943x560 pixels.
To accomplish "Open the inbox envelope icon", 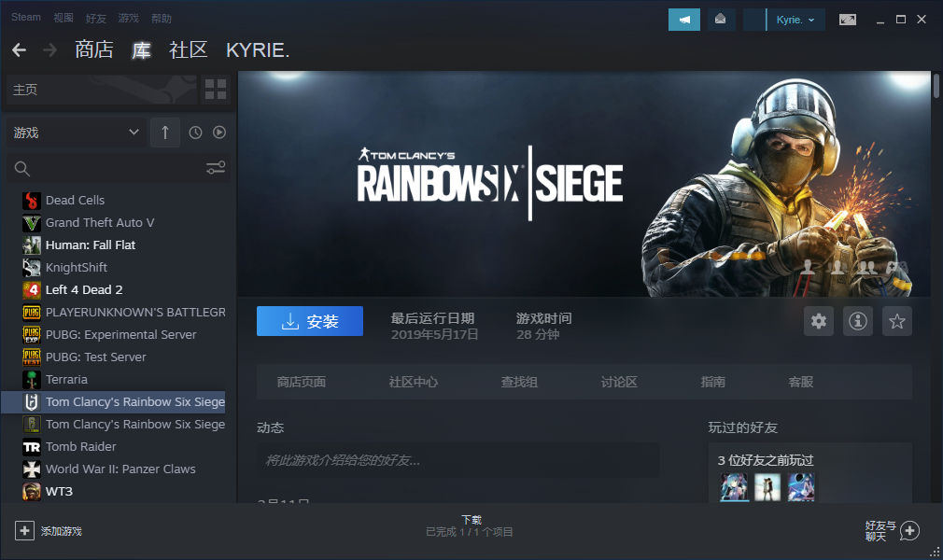I will (720, 20).
